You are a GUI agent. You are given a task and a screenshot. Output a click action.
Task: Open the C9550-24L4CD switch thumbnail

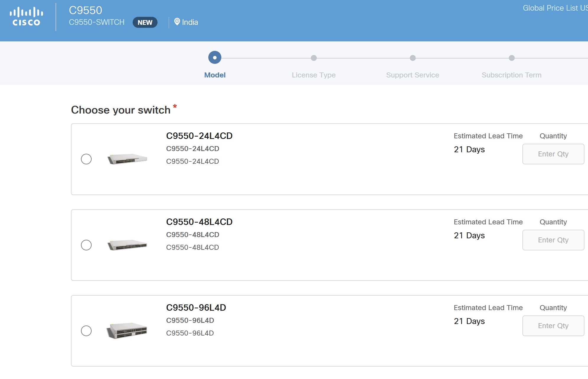click(x=127, y=159)
